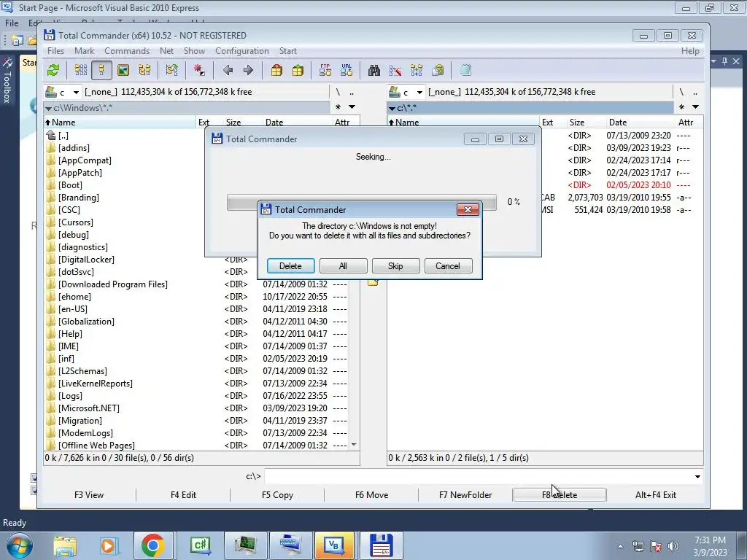
Task: Select the [LiveKernelReports] folder row
Action: pos(197,384)
